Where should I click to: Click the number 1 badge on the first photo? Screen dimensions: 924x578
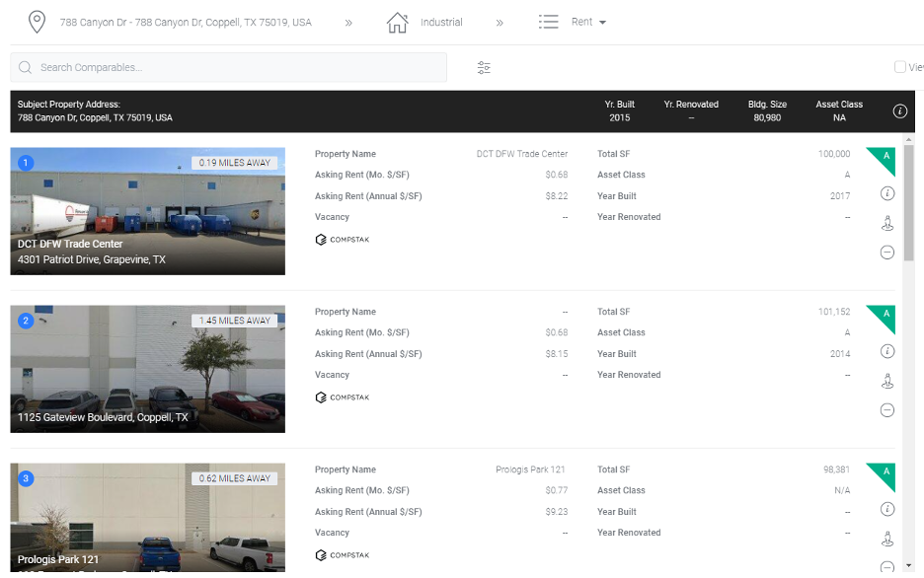[x=26, y=163]
